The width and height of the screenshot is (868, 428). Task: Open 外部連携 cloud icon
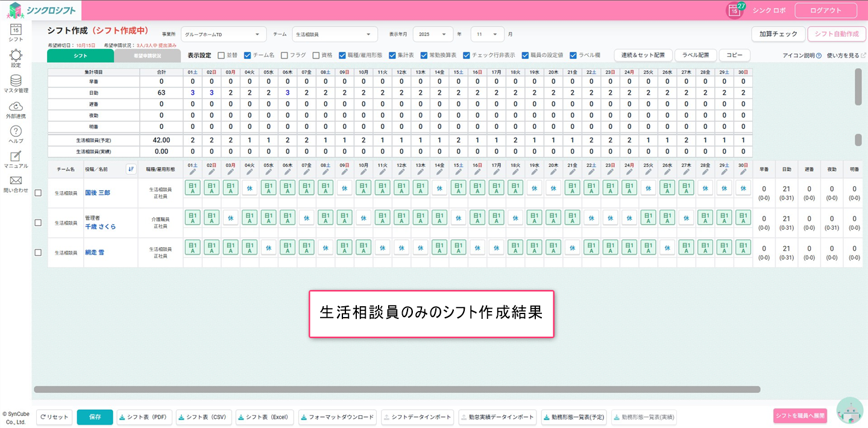pyautogui.click(x=16, y=107)
